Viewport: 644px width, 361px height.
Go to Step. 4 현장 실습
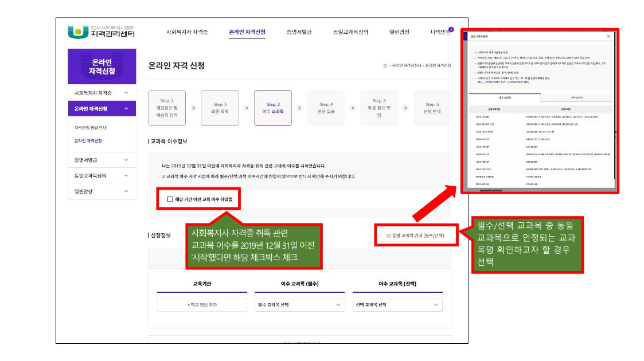(326, 108)
